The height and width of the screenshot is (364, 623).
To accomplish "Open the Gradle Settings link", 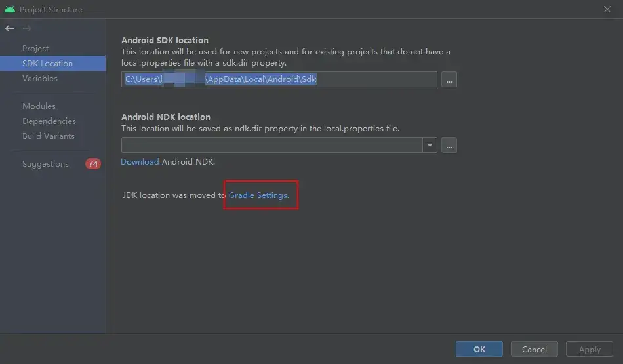I will (258, 195).
